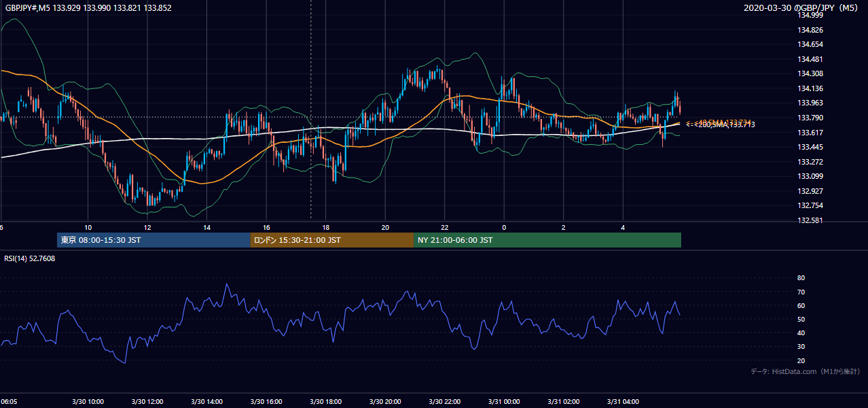Click the 200 SMA 133.713 line label

point(720,124)
